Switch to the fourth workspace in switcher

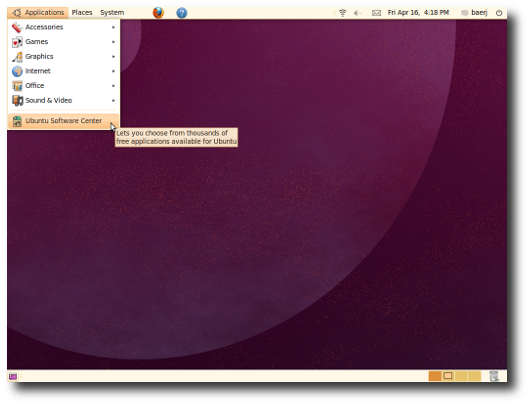pos(474,376)
